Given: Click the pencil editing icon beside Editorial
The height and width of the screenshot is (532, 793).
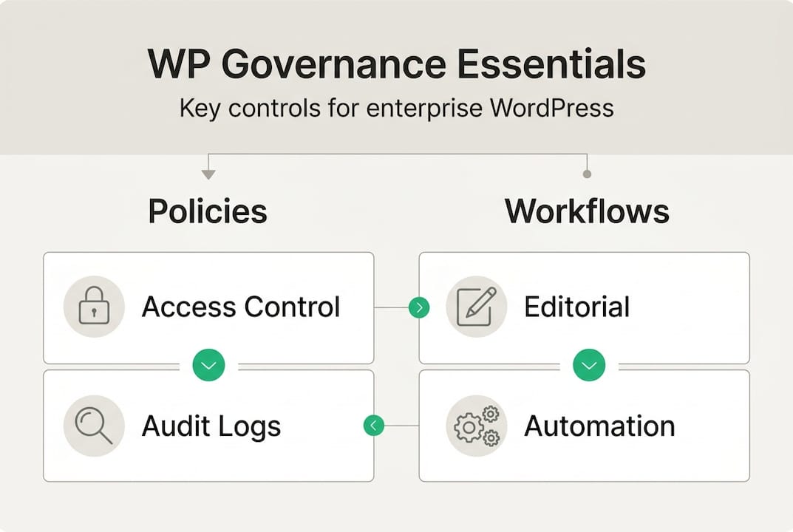Looking at the screenshot, I should tap(477, 307).
